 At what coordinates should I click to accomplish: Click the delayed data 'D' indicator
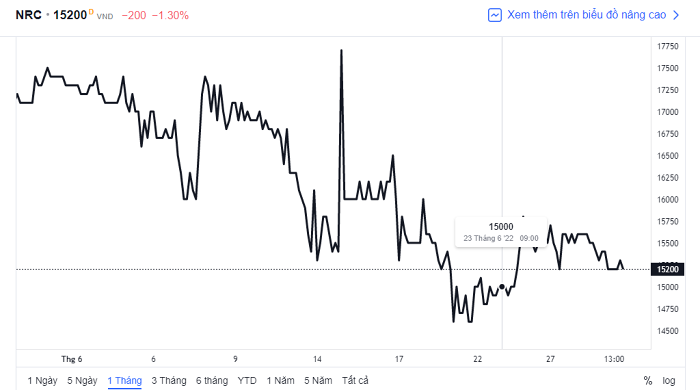91,12
